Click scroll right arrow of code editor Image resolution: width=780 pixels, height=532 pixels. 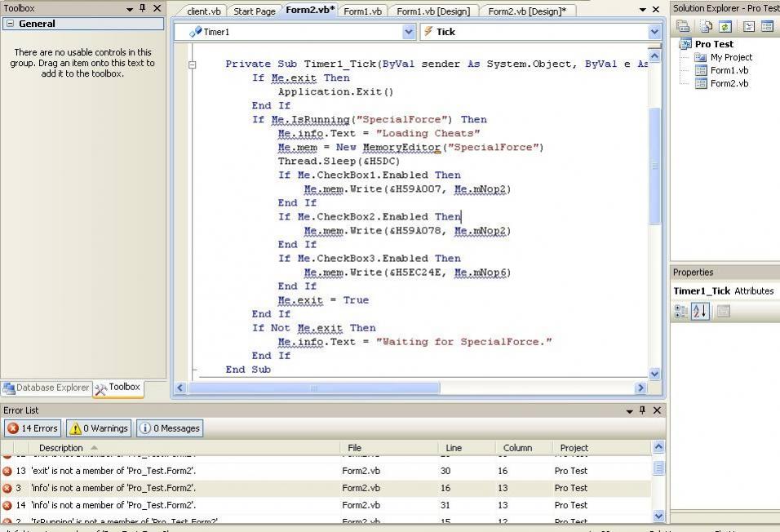[640, 388]
